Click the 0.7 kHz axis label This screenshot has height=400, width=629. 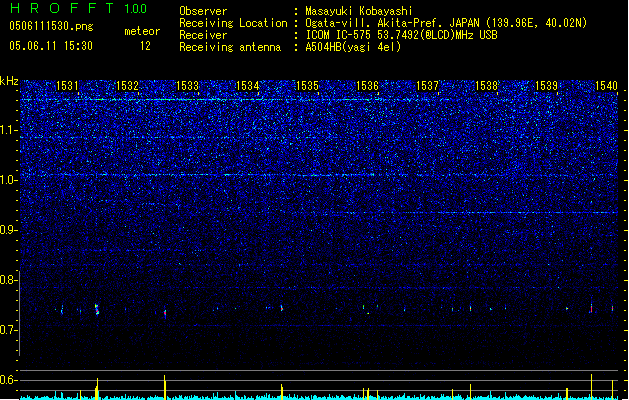8,330
